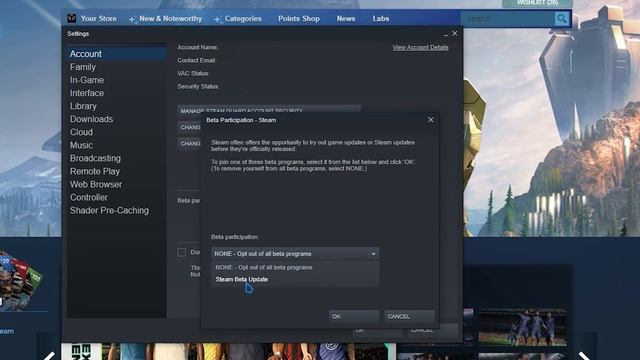Image resolution: width=640 pixels, height=360 pixels.
Task: Select In-Game settings category
Action: (117, 80)
